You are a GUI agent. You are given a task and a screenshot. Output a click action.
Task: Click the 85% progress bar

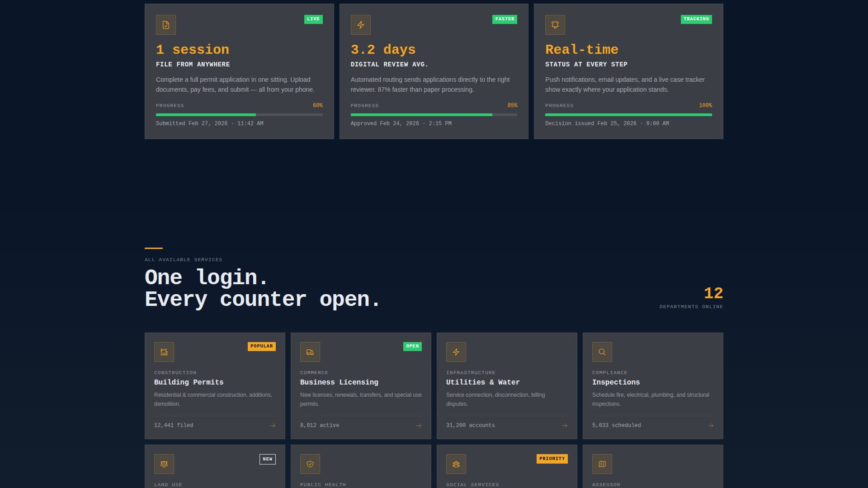[x=434, y=115]
